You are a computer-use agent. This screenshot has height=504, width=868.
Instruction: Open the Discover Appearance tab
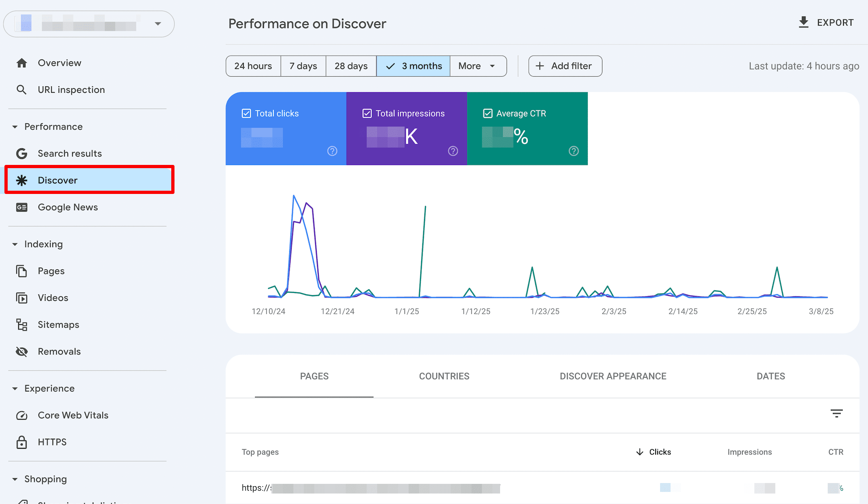tap(613, 376)
